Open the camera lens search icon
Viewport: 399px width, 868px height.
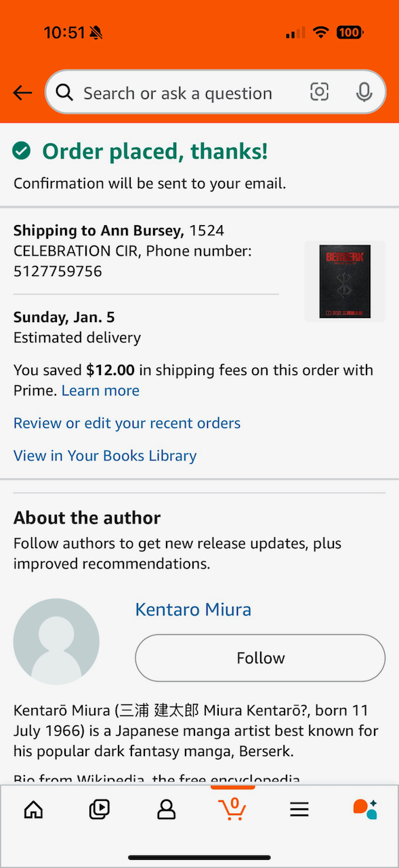(x=320, y=92)
